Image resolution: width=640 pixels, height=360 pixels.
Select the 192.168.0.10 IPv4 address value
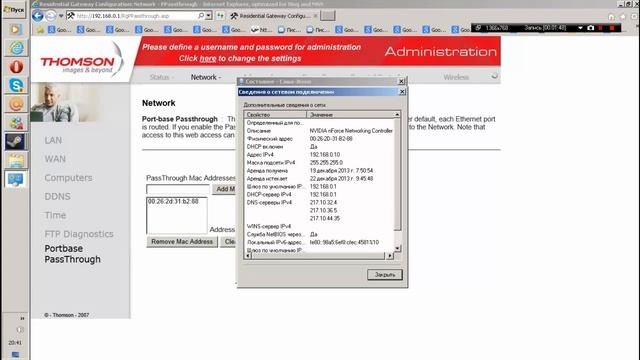(x=324, y=155)
